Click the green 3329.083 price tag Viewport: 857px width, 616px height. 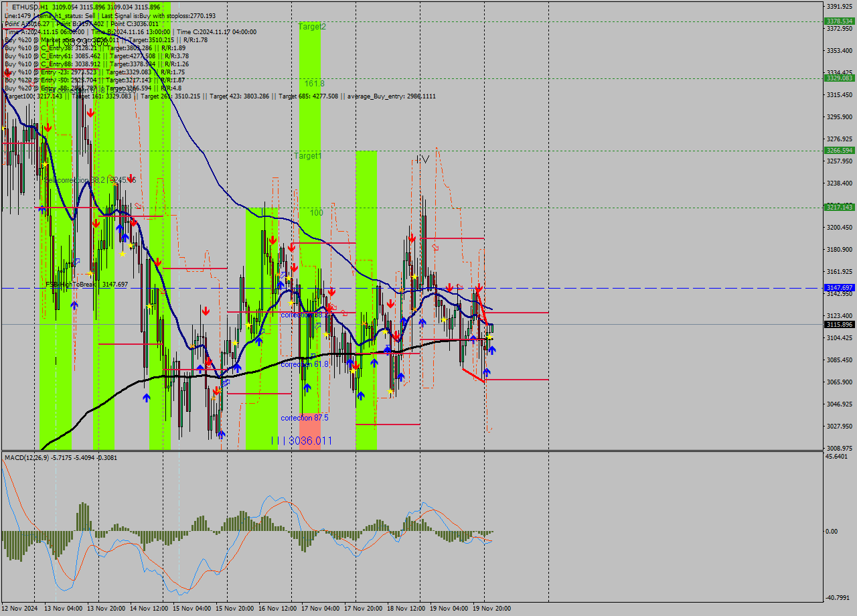pos(839,78)
